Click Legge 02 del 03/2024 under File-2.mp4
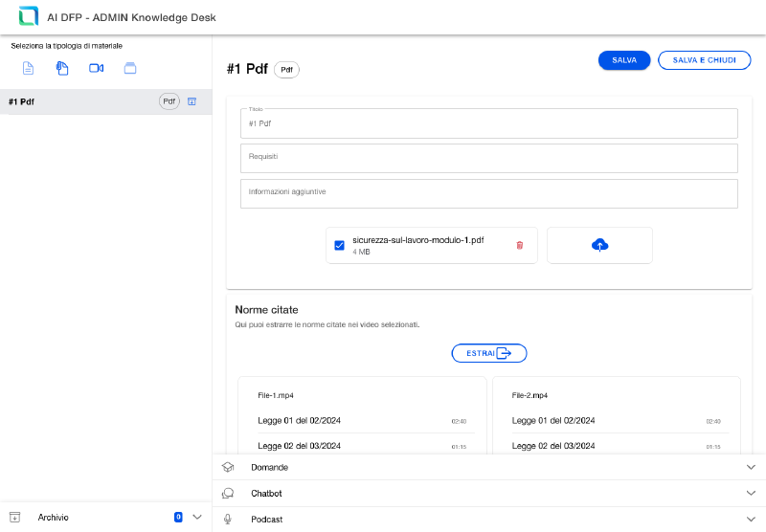 (x=553, y=446)
